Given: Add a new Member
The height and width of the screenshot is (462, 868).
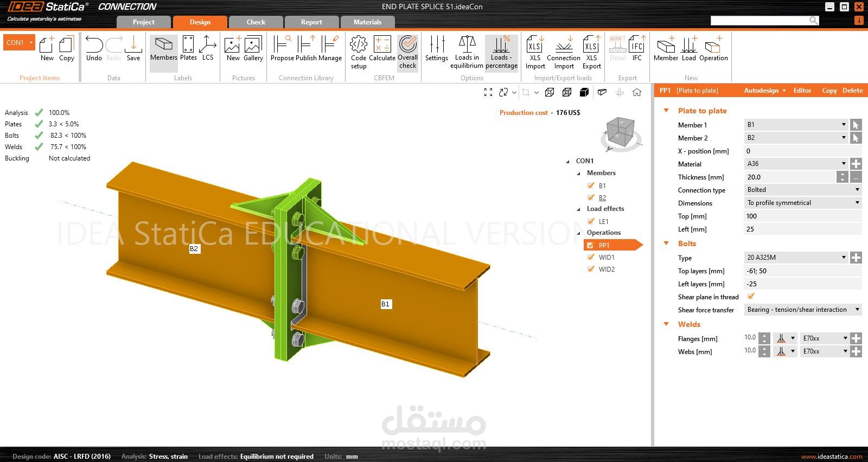Looking at the screenshot, I should (666, 49).
